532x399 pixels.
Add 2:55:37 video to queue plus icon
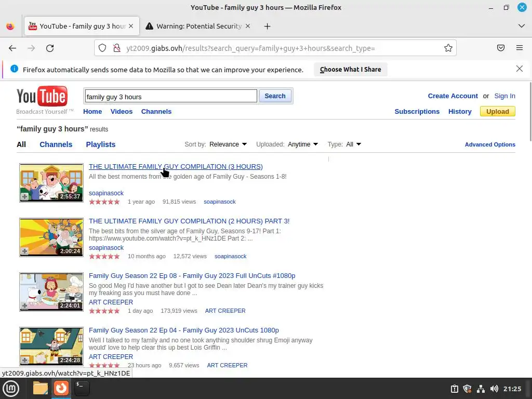tap(24, 196)
